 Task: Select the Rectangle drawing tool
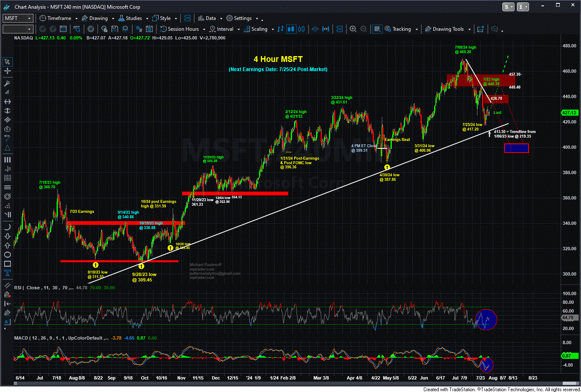8,264
